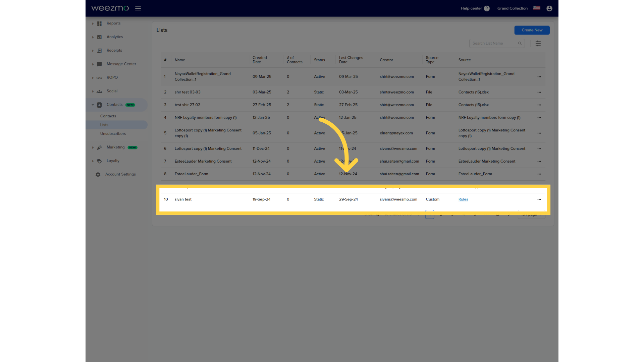The image size is (644, 362).
Task: Click the Help center link
Action: [471, 8]
